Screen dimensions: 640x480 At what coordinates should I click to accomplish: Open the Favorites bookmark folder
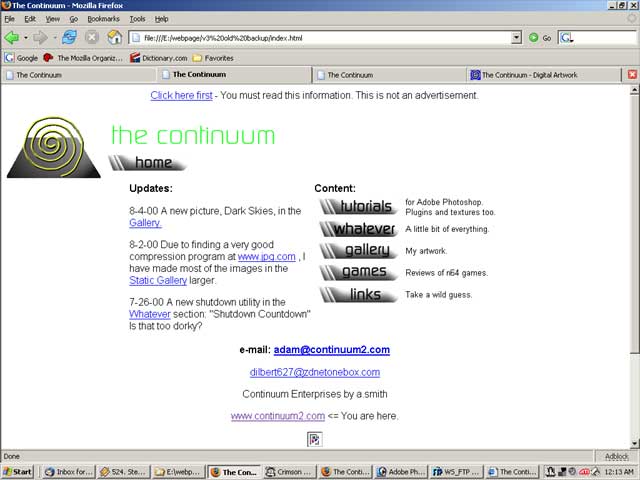pos(212,58)
